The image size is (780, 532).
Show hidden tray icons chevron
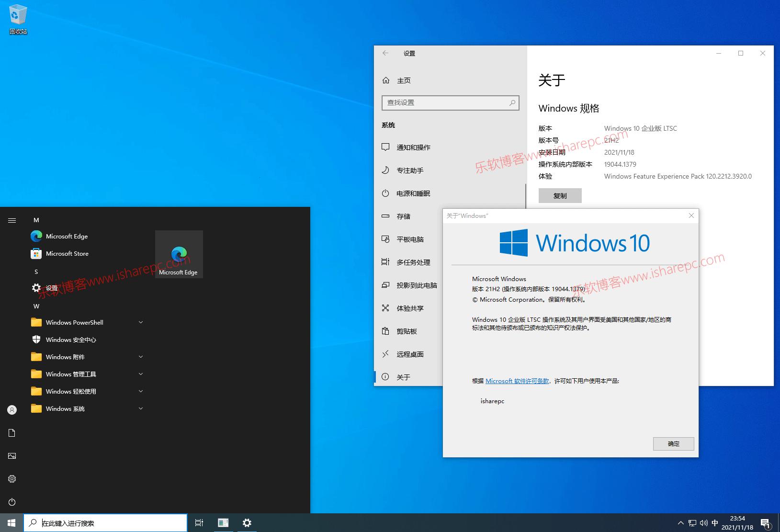point(680,523)
